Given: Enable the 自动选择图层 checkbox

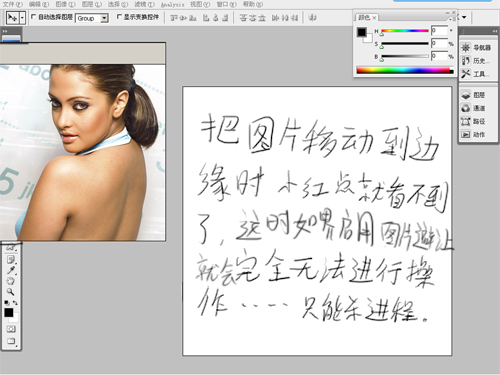Looking at the screenshot, I should [x=33, y=16].
